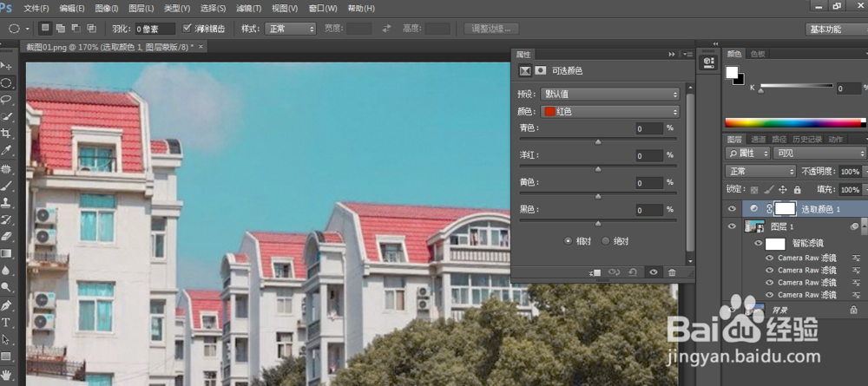Select the Dodge tool
This screenshot has height=386, width=868.
(7, 287)
